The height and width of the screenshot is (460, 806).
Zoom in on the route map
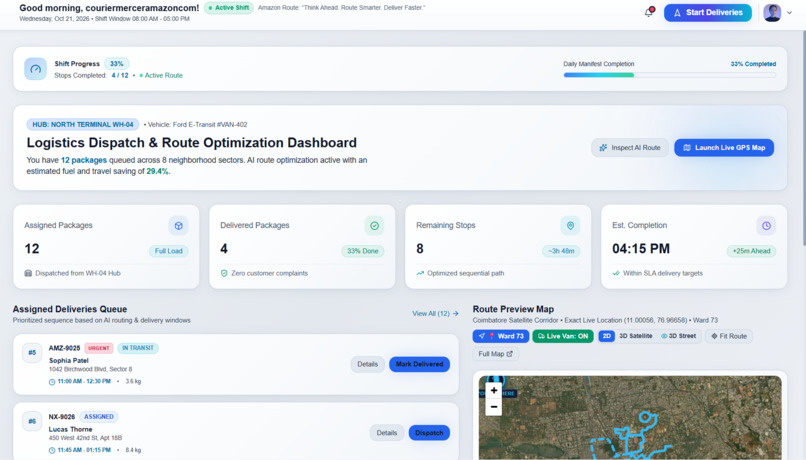click(x=493, y=391)
